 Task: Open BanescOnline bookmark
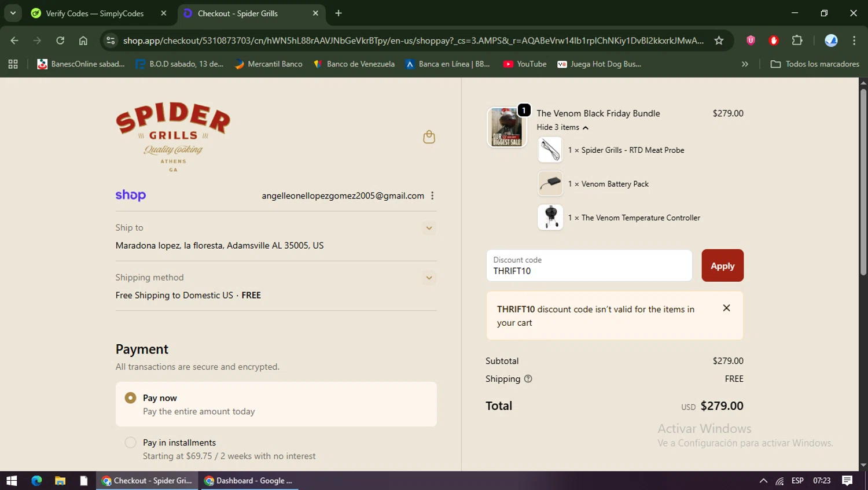(x=81, y=64)
